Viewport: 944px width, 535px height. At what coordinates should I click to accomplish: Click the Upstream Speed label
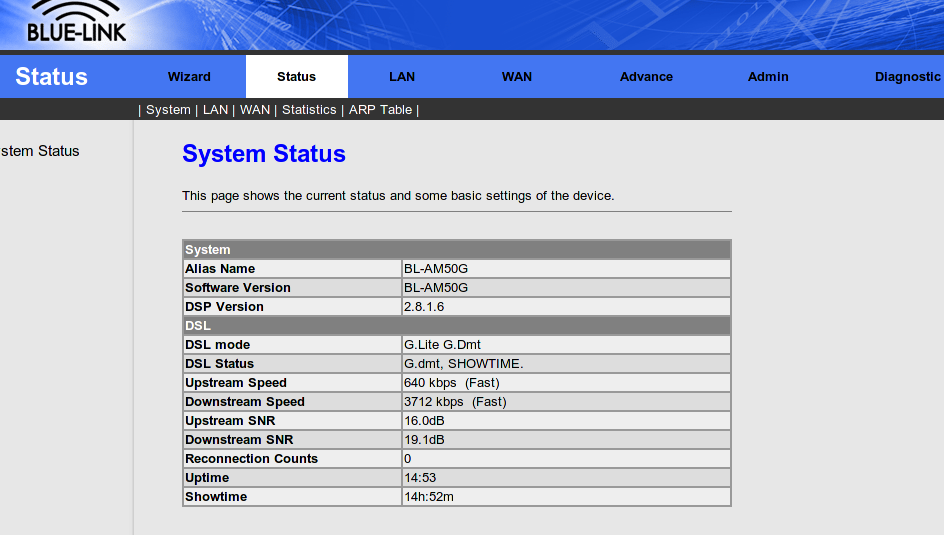tap(235, 383)
